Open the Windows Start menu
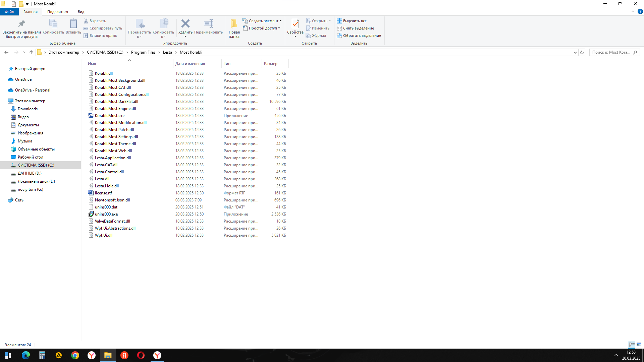 pos(8,355)
